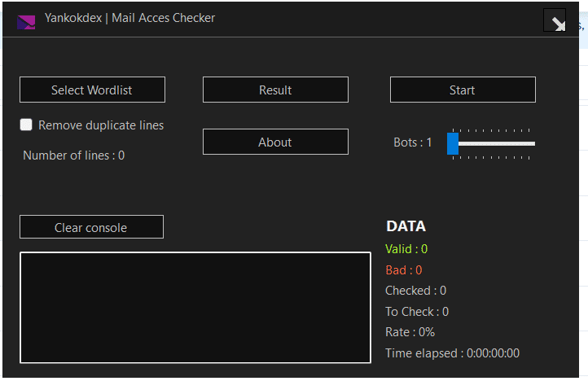
Task: Click the 'Bots : 1' label
Action: pyautogui.click(x=413, y=142)
